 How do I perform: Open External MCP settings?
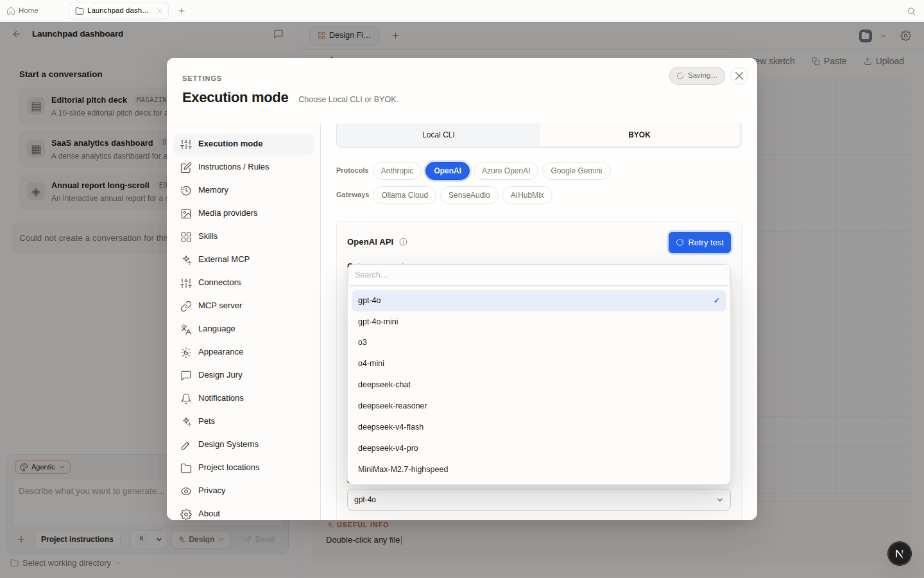point(243,259)
